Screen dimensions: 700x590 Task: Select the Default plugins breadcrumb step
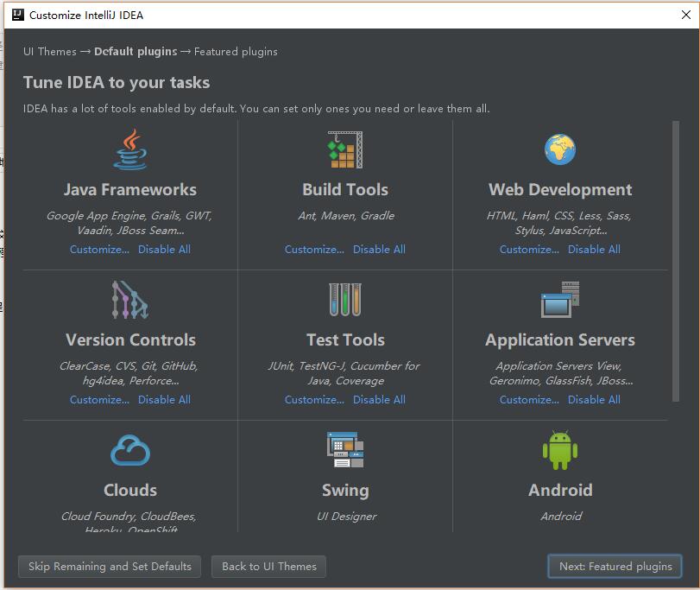136,52
